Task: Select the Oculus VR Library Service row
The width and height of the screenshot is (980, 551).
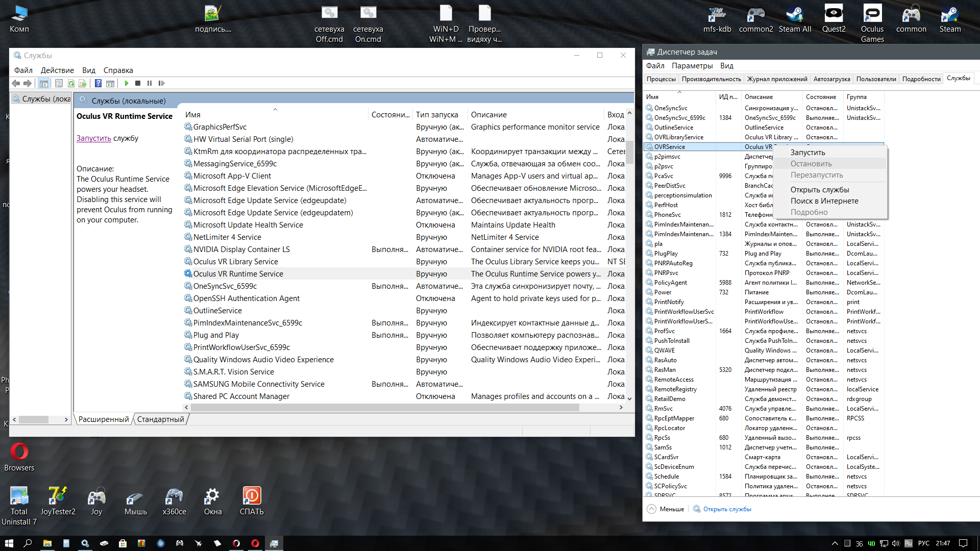Action: point(235,262)
